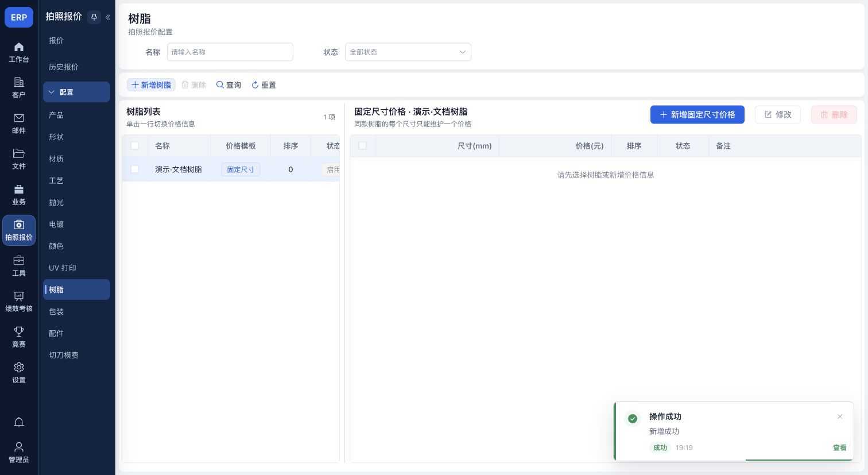Collapse the submenu with double-chevron icon
The width and height of the screenshot is (868, 475).
tap(108, 17)
